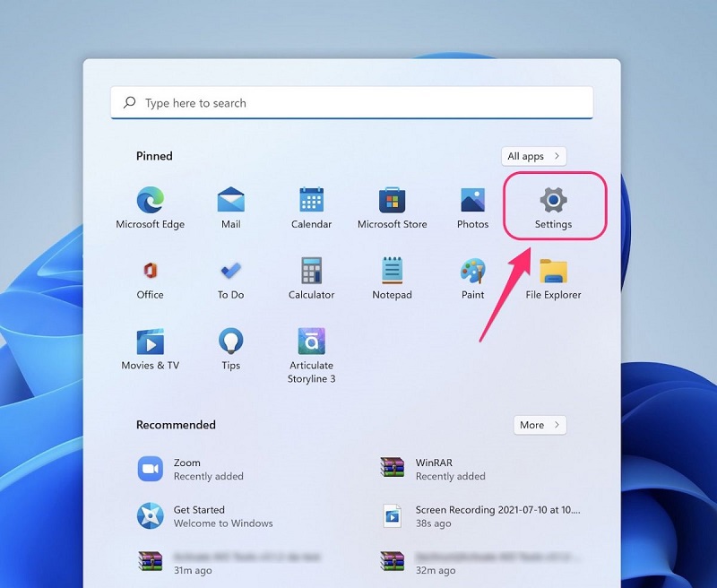This screenshot has height=588, width=717.
Task: Open Get Started Welcome to Windows
Action: [x=205, y=516]
